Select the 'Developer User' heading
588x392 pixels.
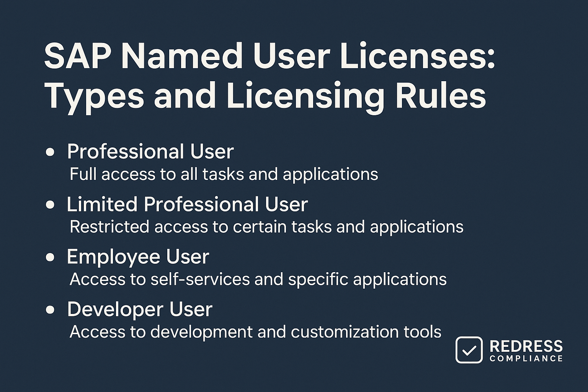(139, 309)
